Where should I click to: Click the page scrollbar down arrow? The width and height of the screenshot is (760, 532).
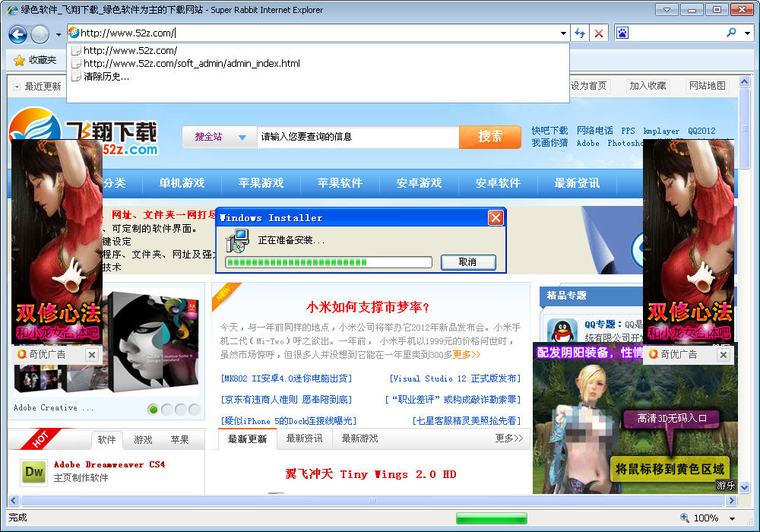[x=745, y=487]
